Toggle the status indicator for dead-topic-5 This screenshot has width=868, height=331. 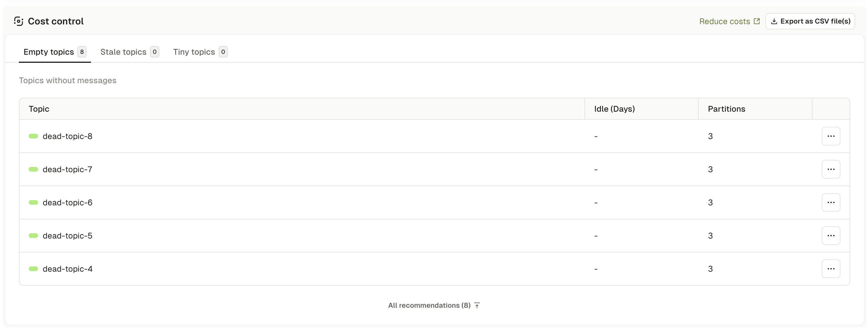[33, 236]
